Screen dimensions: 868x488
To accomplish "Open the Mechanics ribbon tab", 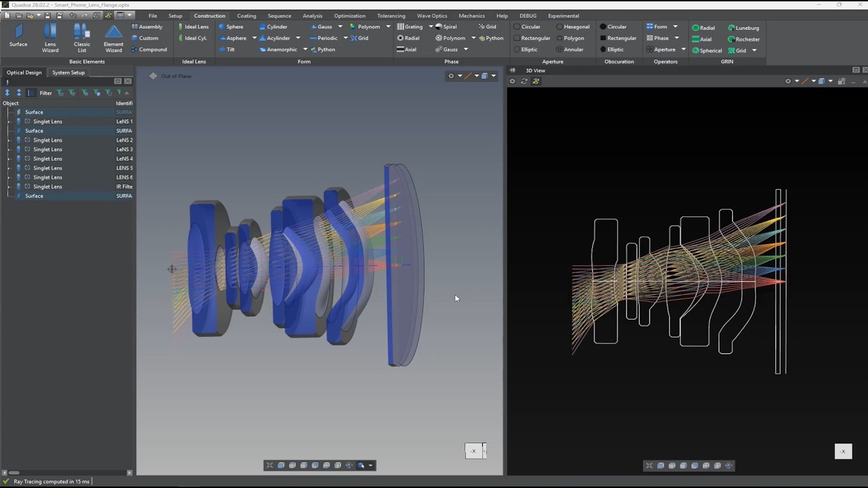I will (471, 16).
